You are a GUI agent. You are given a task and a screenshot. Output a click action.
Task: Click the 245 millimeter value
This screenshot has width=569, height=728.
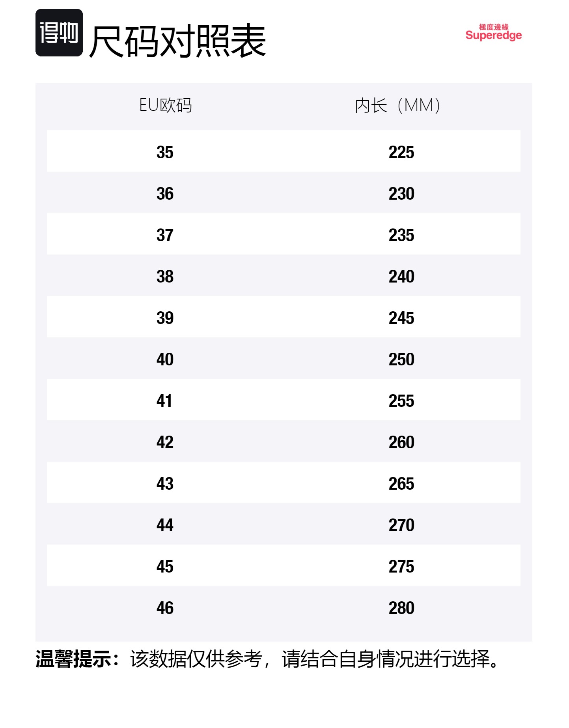click(x=401, y=318)
